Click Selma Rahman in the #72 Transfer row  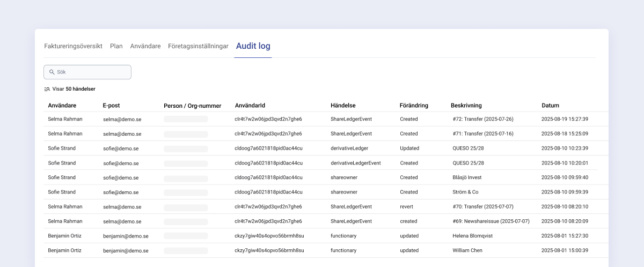click(x=65, y=119)
